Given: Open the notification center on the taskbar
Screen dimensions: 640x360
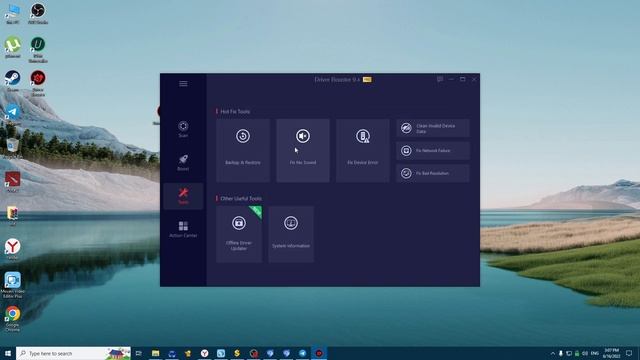Looking at the screenshot, I should [629, 353].
